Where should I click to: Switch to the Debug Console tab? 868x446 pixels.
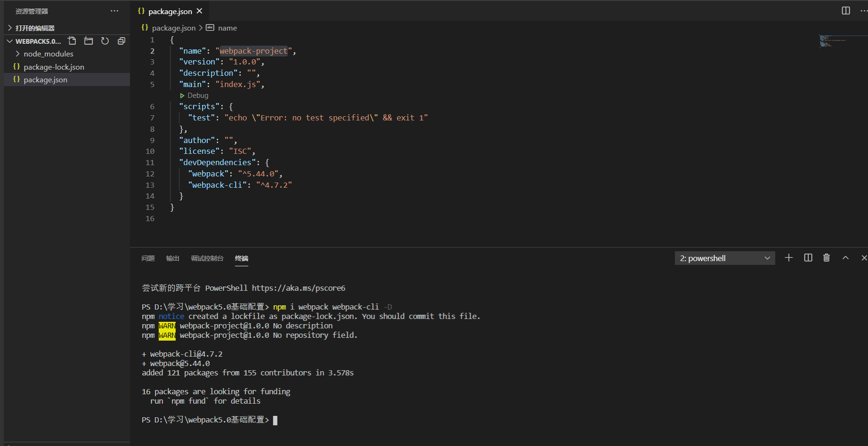(x=207, y=258)
